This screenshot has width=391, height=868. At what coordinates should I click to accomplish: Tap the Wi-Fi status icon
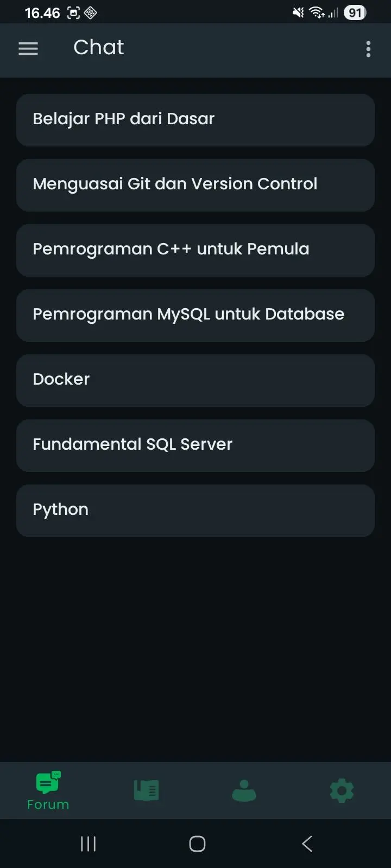tap(317, 12)
